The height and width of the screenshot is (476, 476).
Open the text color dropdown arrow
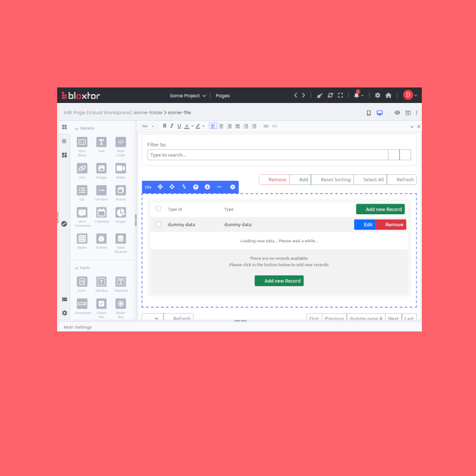[192, 126]
